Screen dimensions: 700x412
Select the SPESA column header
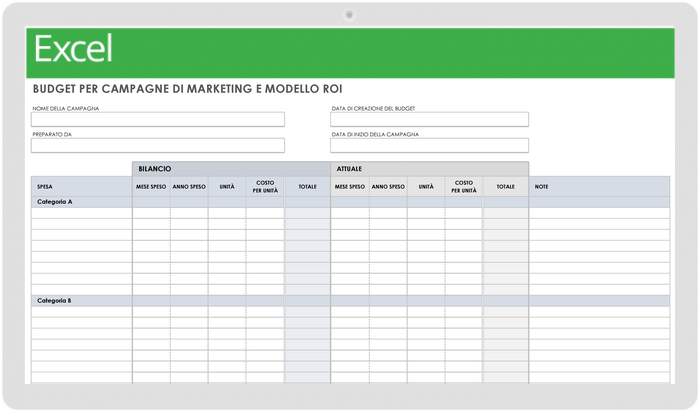point(82,187)
